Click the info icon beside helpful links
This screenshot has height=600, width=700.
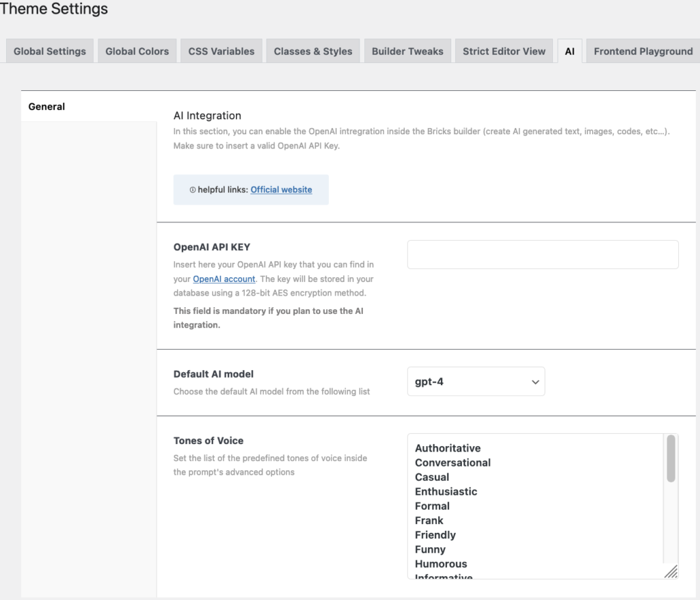click(192, 190)
